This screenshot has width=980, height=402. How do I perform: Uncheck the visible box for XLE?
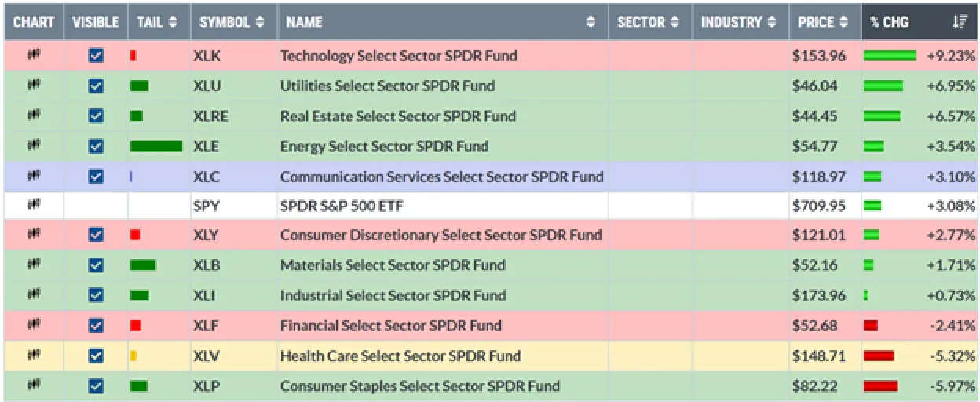[x=96, y=146]
